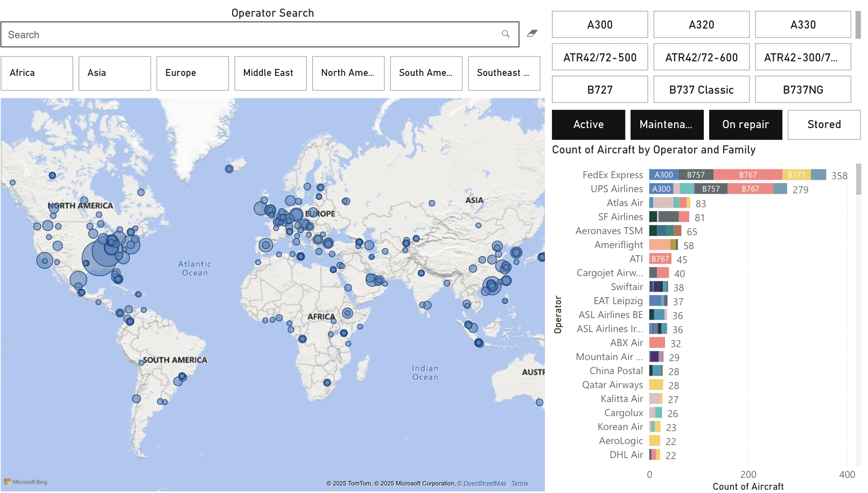
Task: Click the Cargolux operator label
Action: pyautogui.click(x=624, y=413)
